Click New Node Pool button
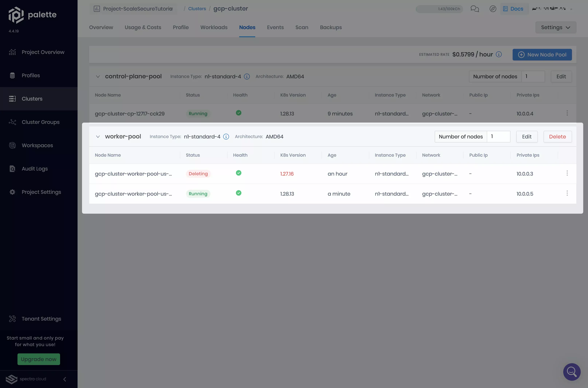588x388 pixels. 542,54
